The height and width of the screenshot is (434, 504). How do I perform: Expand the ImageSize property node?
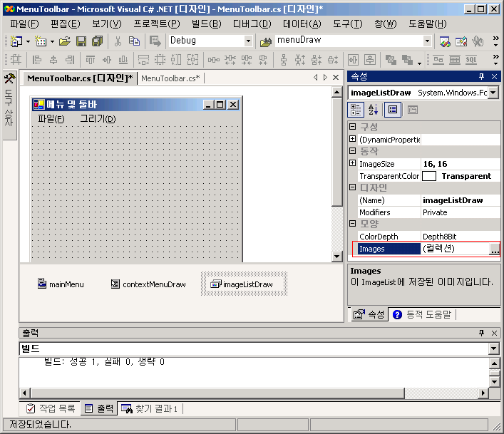[352, 164]
